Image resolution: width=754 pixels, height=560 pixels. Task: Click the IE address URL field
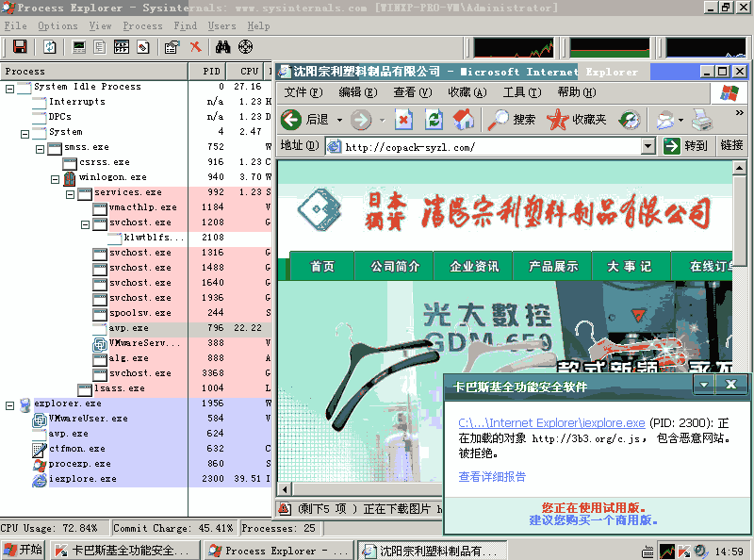[x=484, y=146]
